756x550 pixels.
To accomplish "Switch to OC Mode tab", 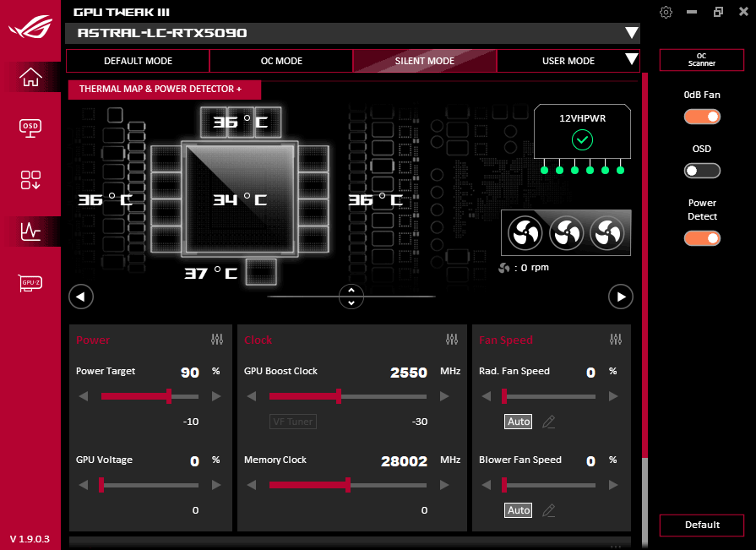I will [x=281, y=61].
